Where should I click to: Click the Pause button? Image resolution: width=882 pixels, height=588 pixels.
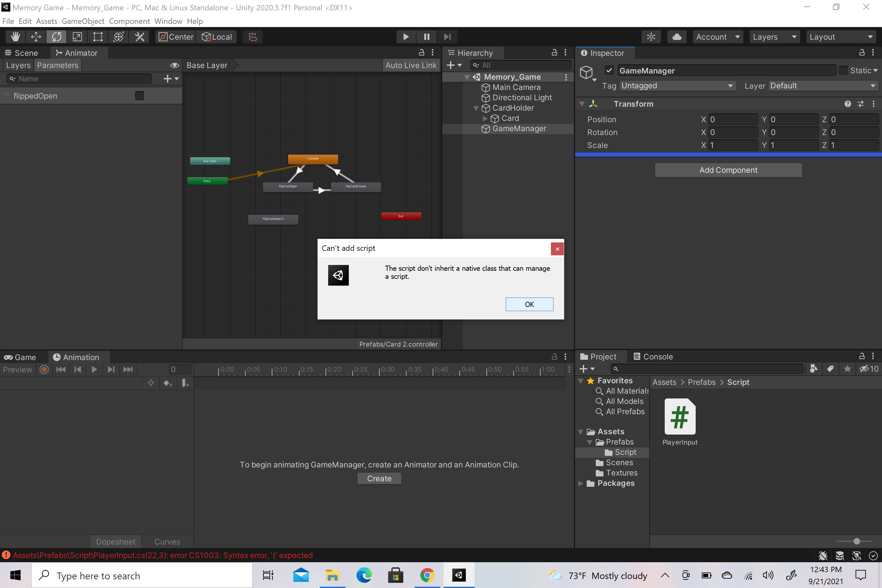[x=426, y=37]
